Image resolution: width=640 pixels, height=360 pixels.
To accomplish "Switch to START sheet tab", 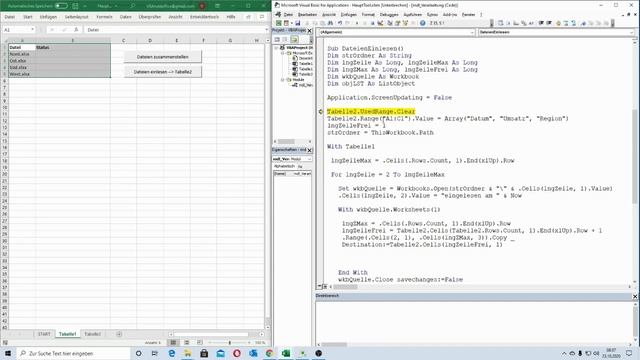I will click(44, 334).
